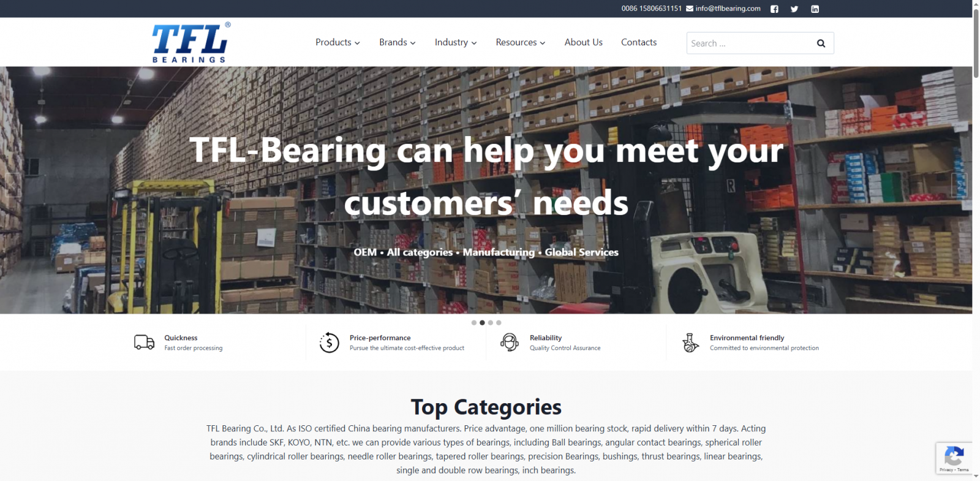Click the Environmental friendly icon
Screen dimensions: 980x481
pos(690,343)
